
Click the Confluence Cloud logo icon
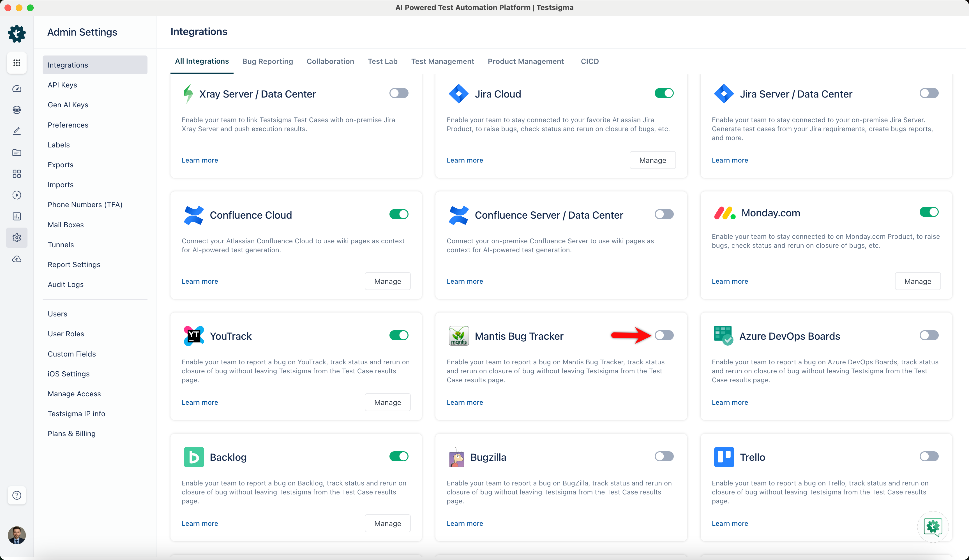click(x=193, y=215)
